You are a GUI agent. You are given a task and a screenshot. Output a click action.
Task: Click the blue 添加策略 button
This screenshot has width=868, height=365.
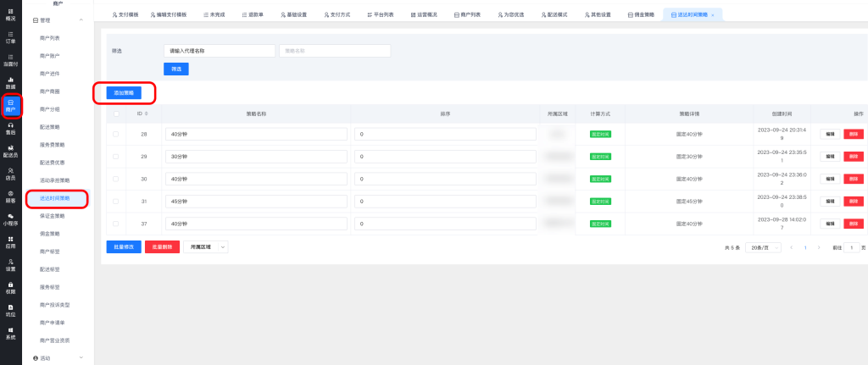(124, 92)
